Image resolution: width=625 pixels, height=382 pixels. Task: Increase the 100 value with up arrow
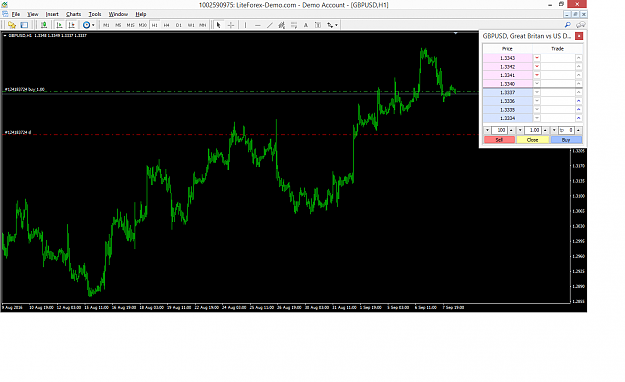pyautogui.click(x=511, y=130)
